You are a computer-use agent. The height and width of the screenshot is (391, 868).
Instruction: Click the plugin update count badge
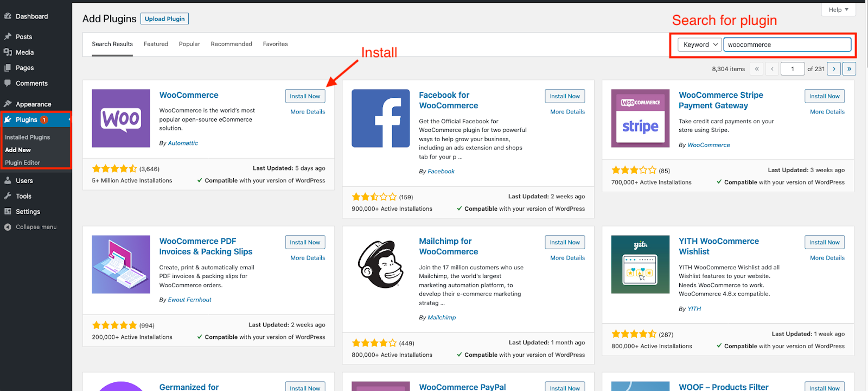coord(44,119)
